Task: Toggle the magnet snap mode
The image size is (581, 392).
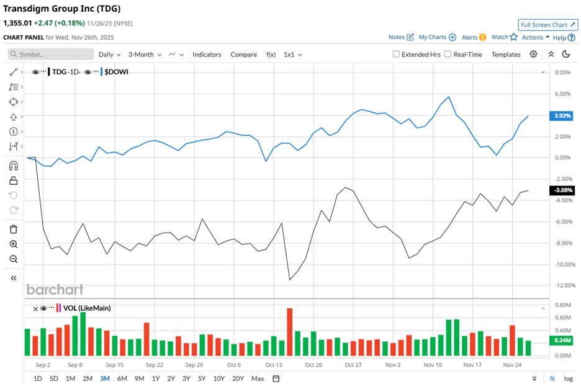Action: pos(13,166)
